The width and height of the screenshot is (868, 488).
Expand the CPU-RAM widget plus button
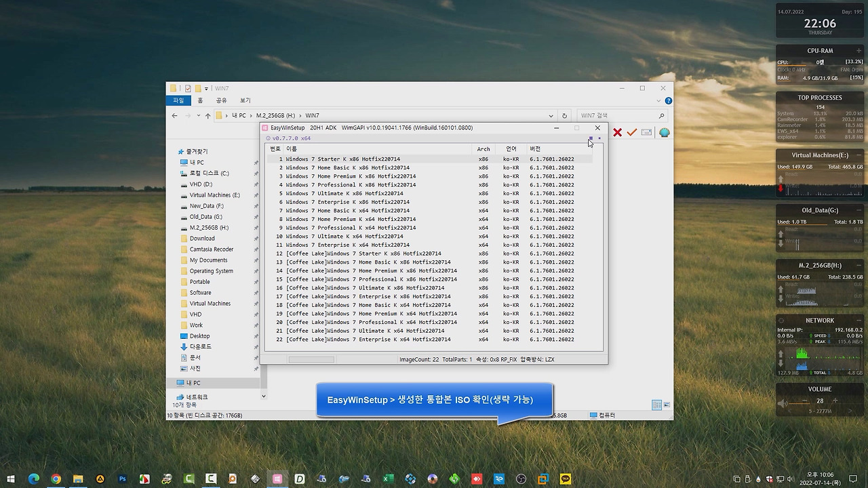859,51
